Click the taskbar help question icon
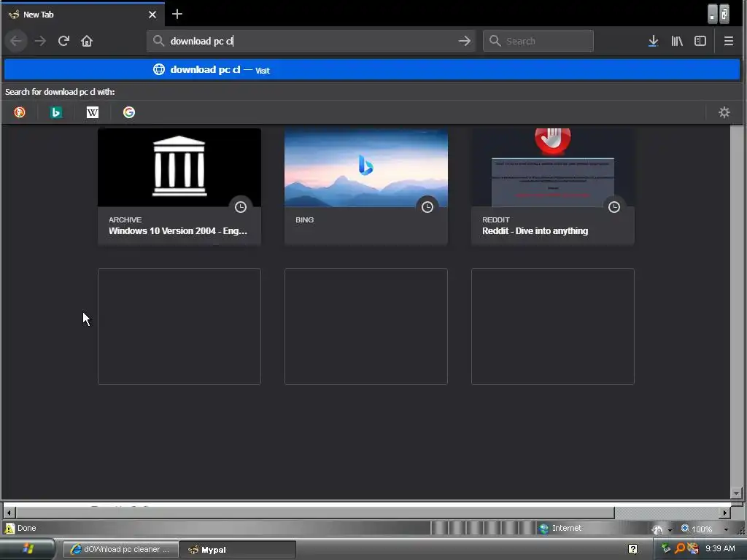Screen dimensions: 747x560 tap(632, 549)
